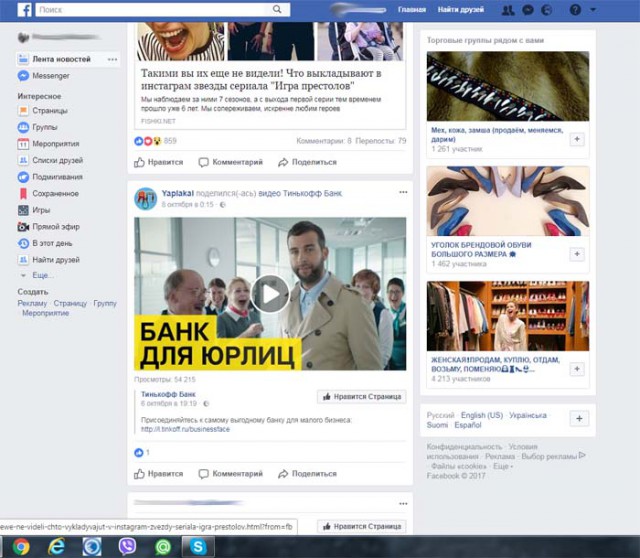The height and width of the screenshot is (558, 640).
Task: Open options dots next to Лента новостей
Action: coord(112,60)
